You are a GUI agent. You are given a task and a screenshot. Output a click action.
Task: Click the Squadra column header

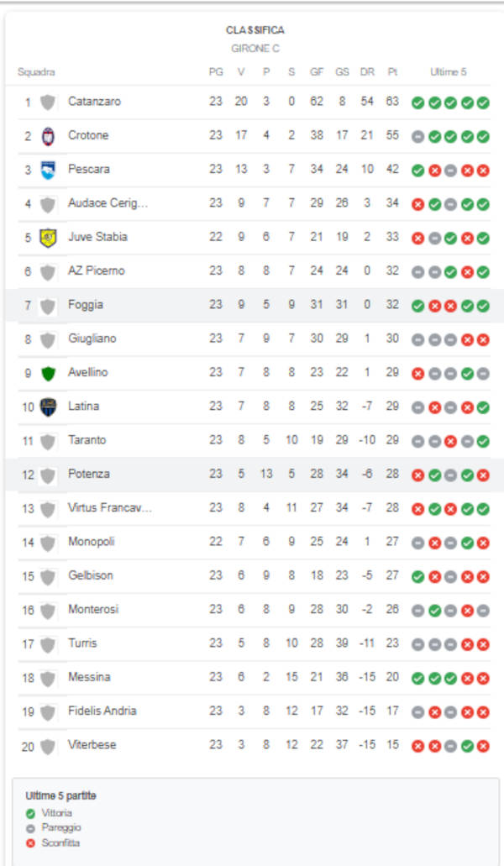click(x=36, y=72)
